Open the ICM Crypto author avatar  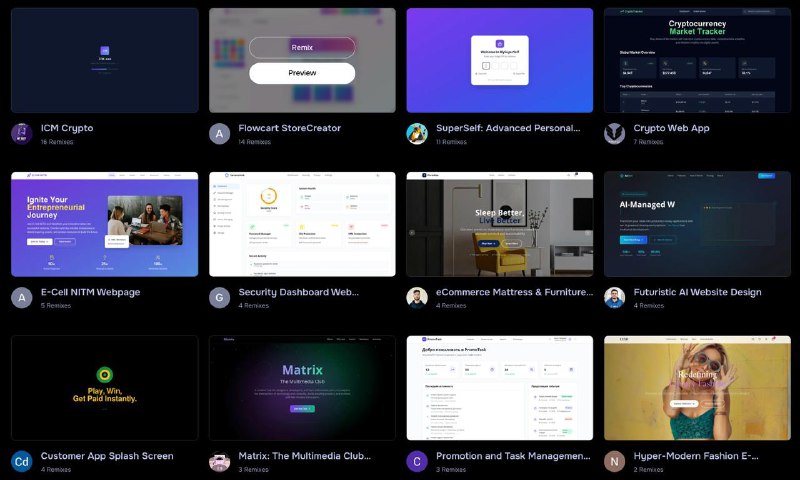click(x=22, y=134)
